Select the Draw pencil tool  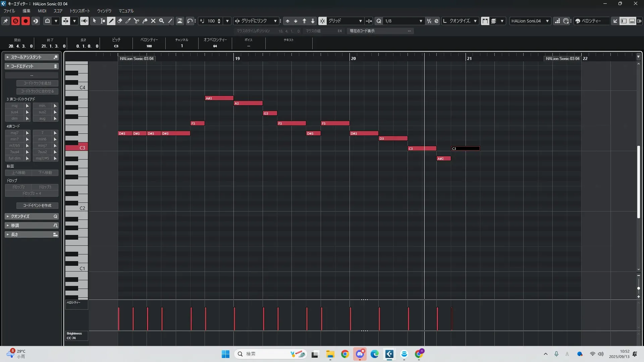(111, 21)
